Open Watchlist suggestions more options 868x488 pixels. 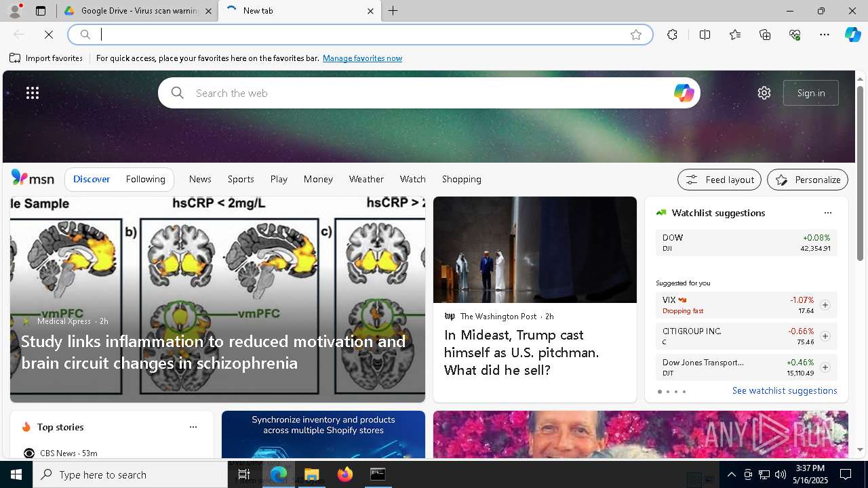point(827,213)
